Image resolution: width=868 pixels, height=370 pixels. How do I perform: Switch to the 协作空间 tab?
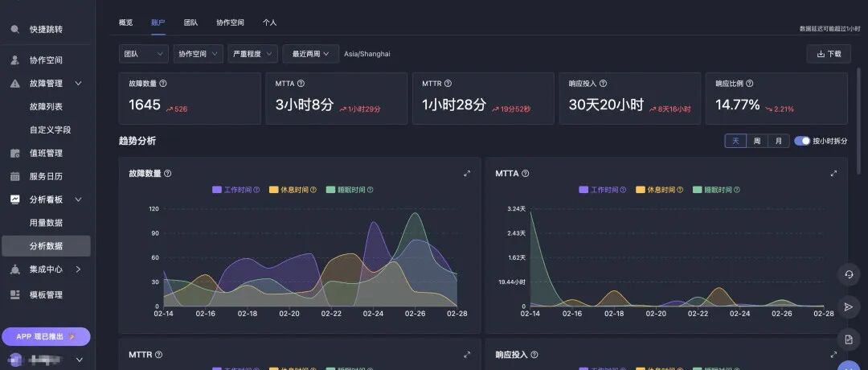(x=231, y=23)
